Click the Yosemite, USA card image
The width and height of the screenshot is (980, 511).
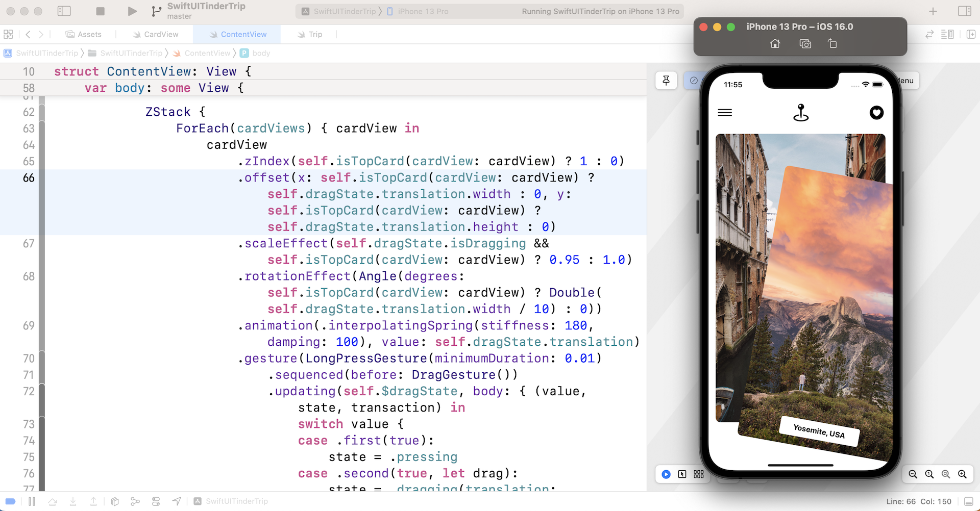pyautogui.click(x=827, y=306)
